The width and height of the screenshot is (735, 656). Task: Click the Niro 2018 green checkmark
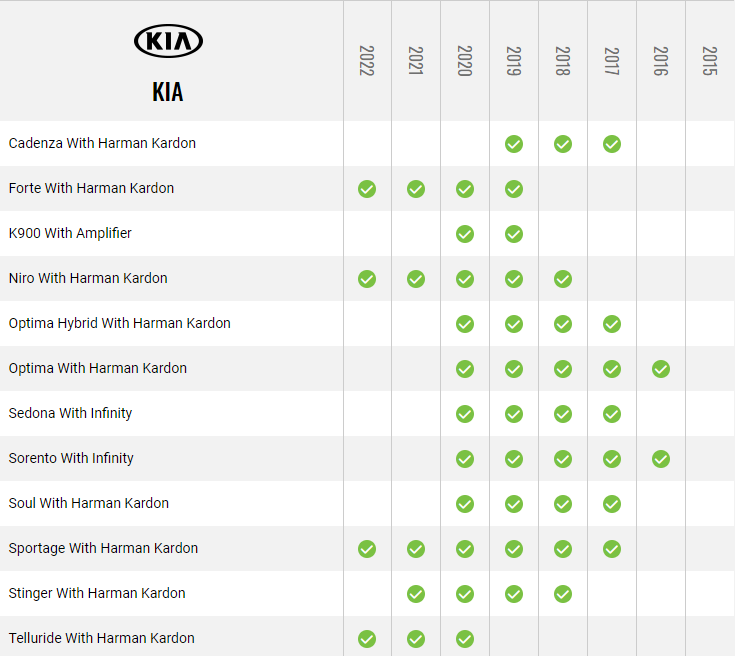tap(563, 279)
